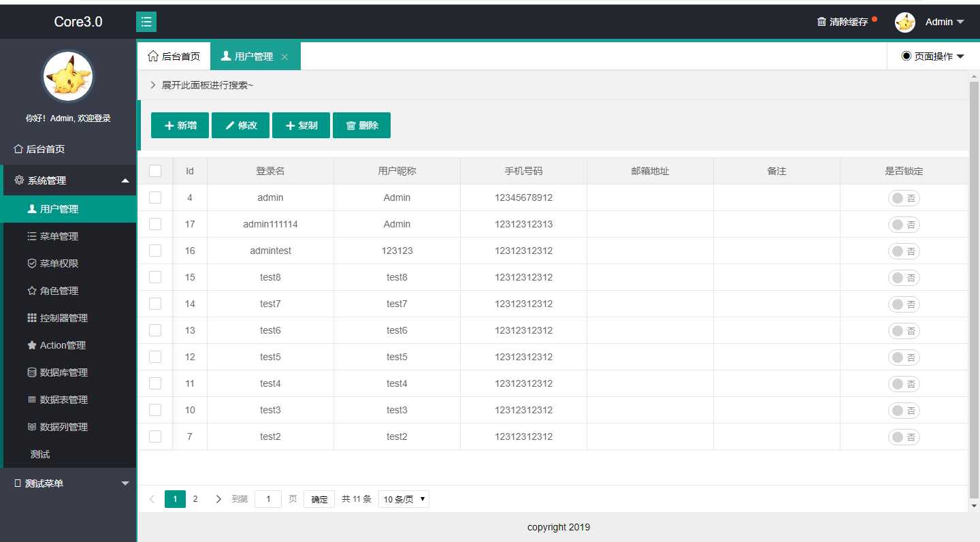Toggle the lock switch for admintest row

pyautogui.click(x=904, y=251)
